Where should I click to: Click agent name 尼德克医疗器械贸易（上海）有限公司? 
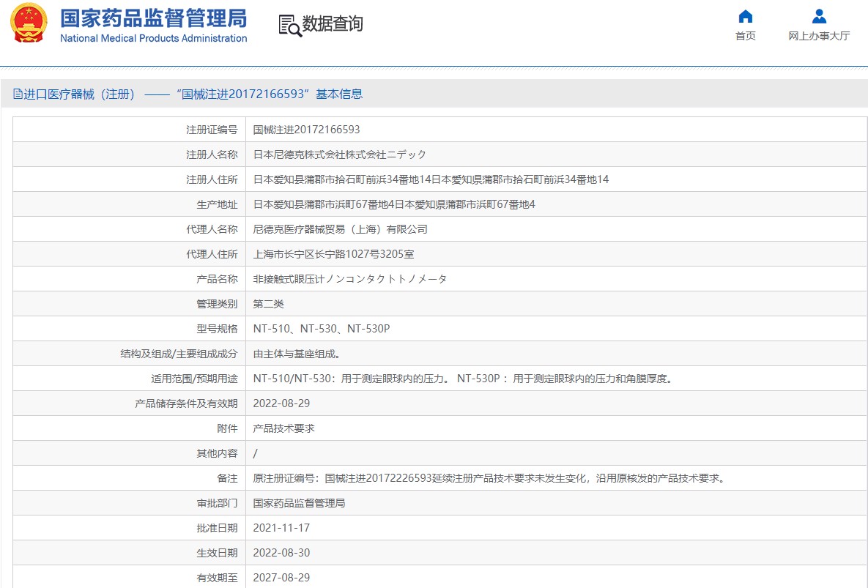point(341,229)
